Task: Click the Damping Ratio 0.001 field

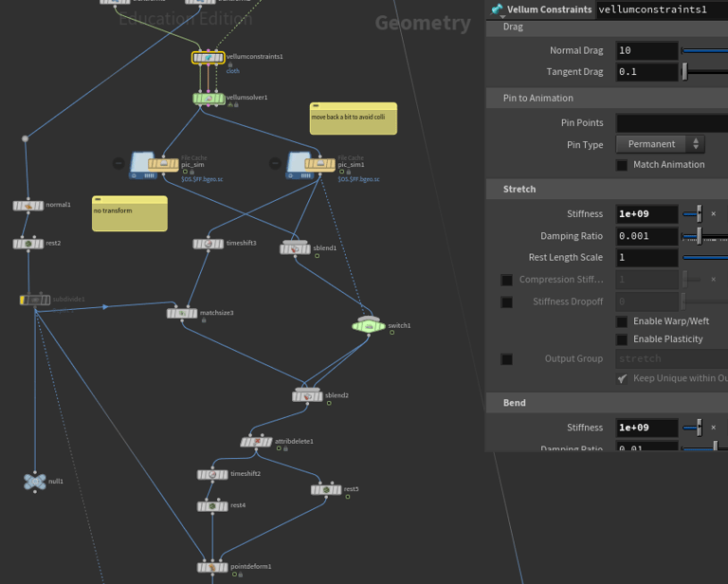Action: coord(646,236)
